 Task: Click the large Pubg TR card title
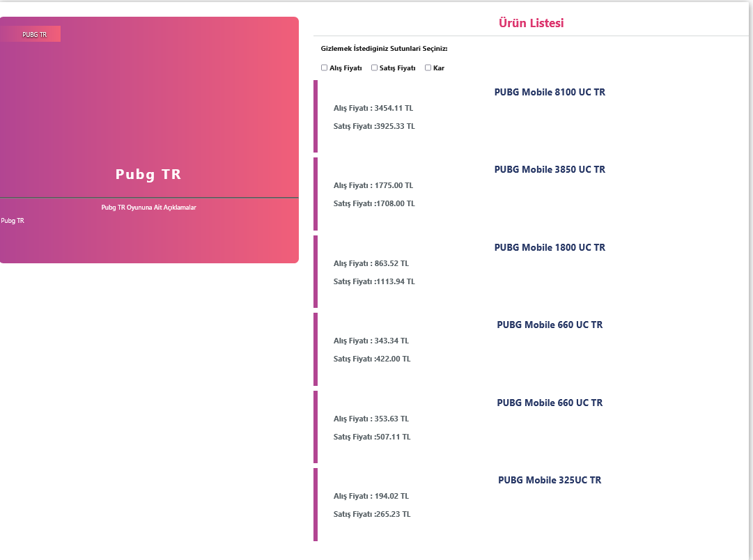148,174
